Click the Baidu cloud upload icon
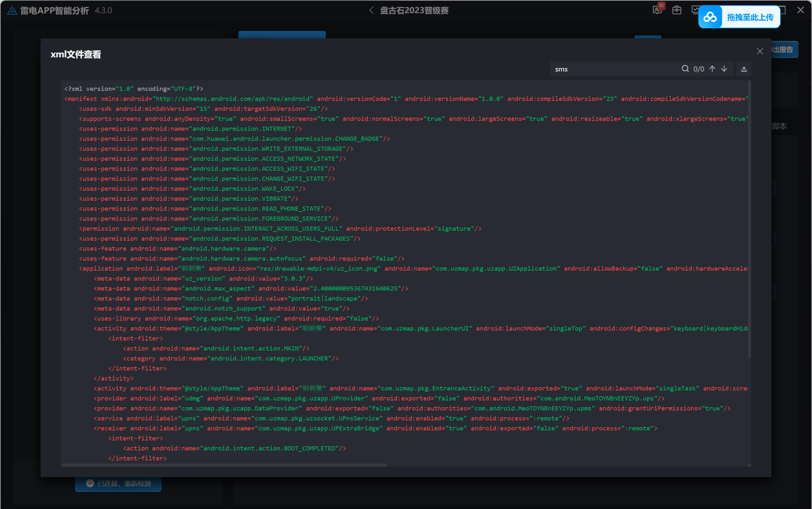This screenshot has height=509, width=812. (710, 17)
